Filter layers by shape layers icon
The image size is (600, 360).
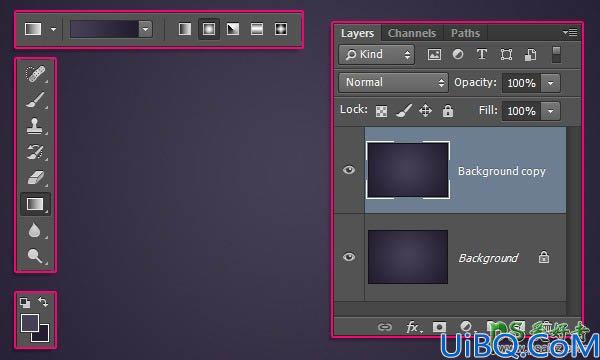coord(506,55)
